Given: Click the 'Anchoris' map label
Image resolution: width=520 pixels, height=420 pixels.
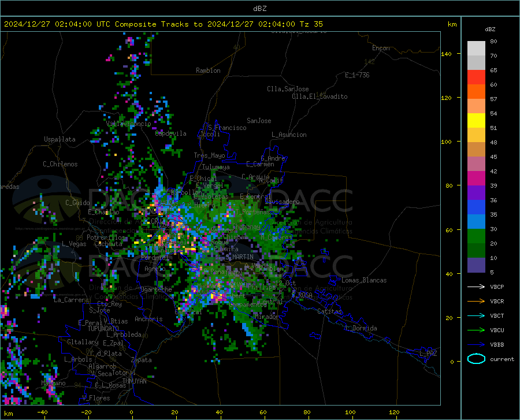Looking at the screenshot, I should [148, 319].
